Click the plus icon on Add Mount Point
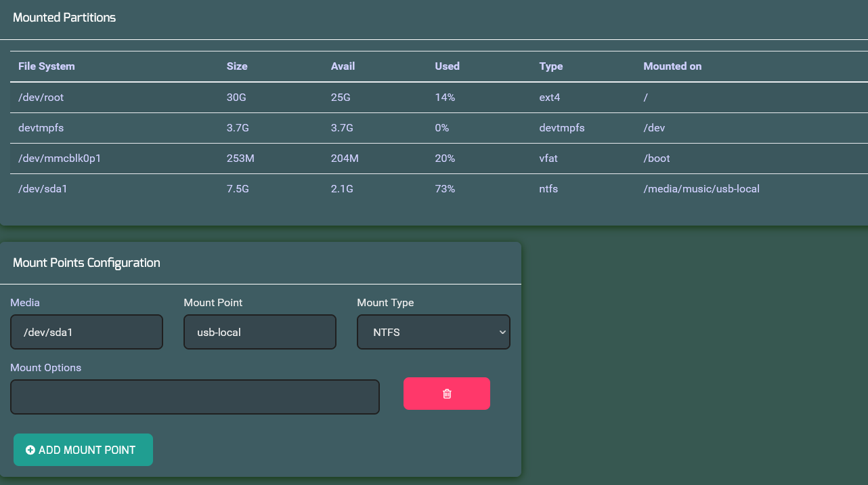The height and width of the screenshot is (485, 868). click(30, 450)
